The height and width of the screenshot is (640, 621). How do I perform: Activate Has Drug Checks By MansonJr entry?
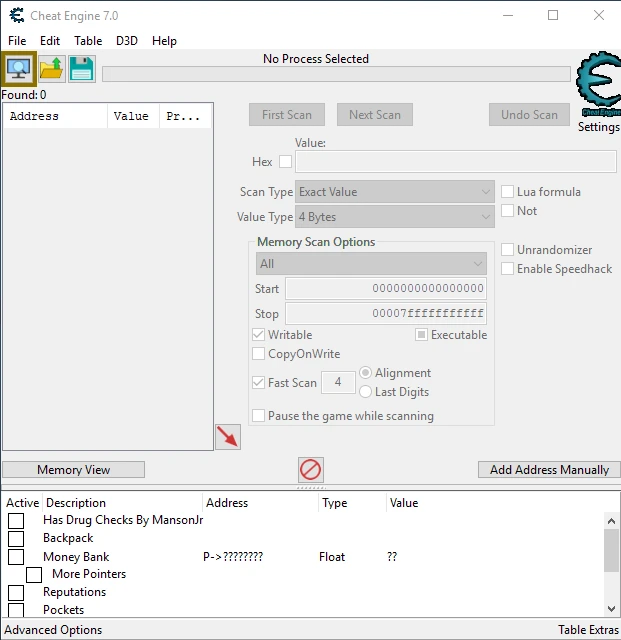point(16,521)
